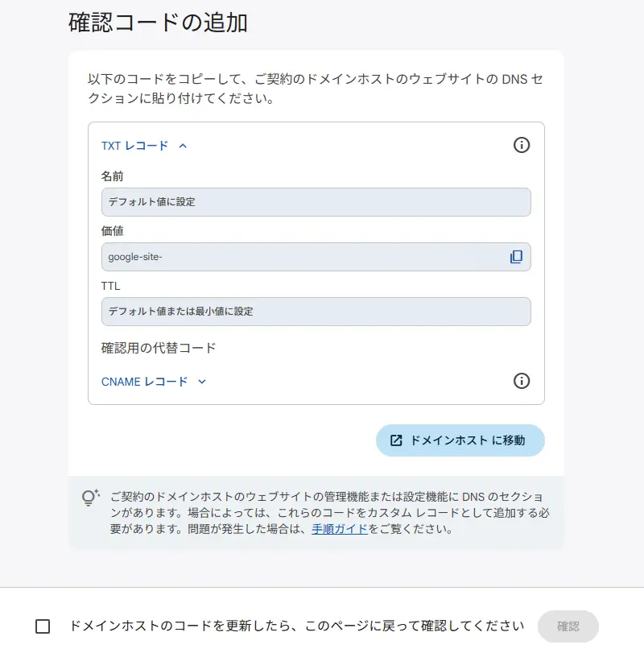Image resolution: width=644 pixels, height=653 pixels.
Task: Click the 確認用の代替コード label
Action: pos(159,348)
